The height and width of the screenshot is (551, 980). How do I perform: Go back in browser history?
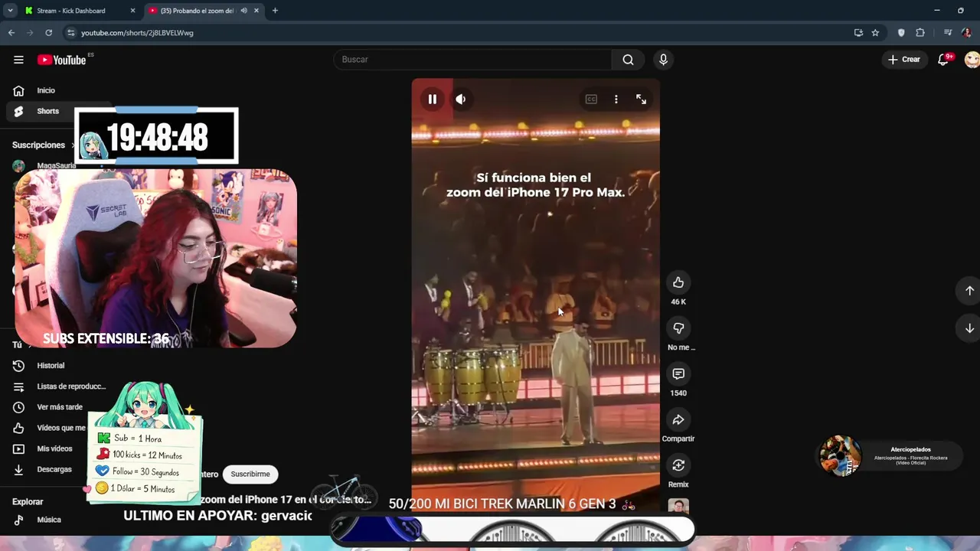pos(11,33)
